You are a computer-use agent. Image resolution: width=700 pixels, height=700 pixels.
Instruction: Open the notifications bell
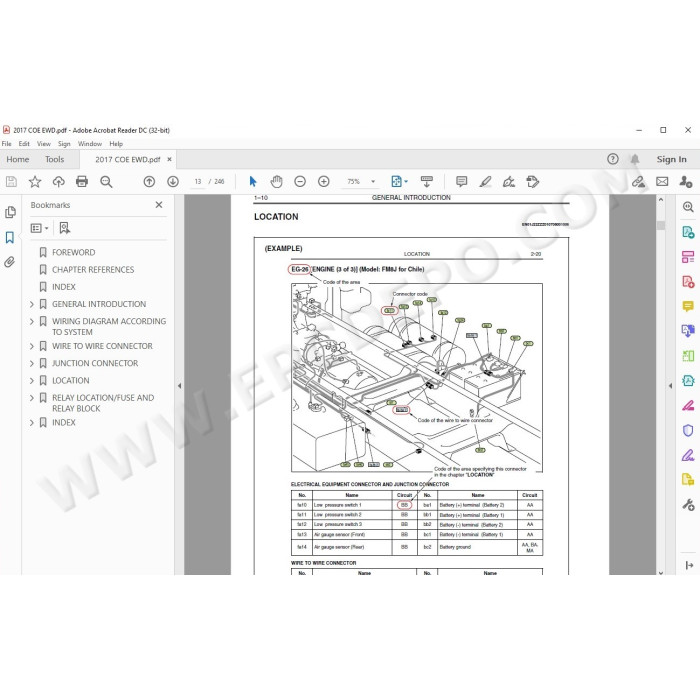click(635, 159)
